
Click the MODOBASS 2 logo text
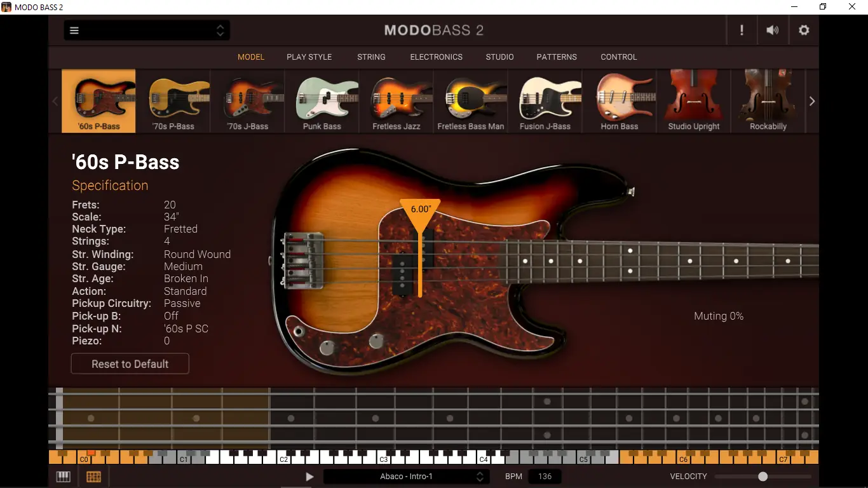pyautogui.click(x=434, y=30)
